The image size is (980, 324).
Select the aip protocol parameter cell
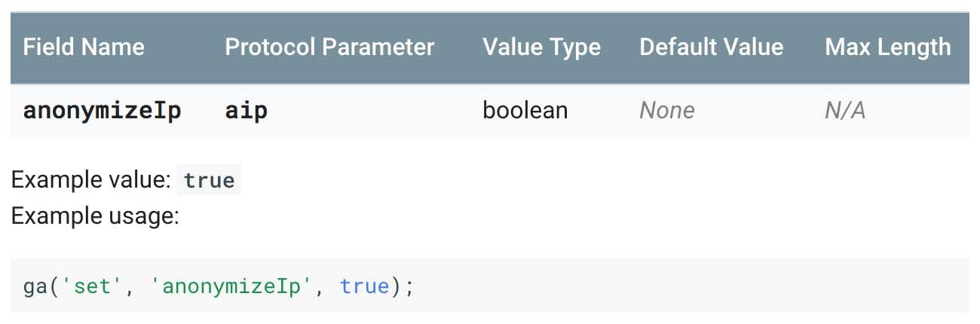pos(246,111)
